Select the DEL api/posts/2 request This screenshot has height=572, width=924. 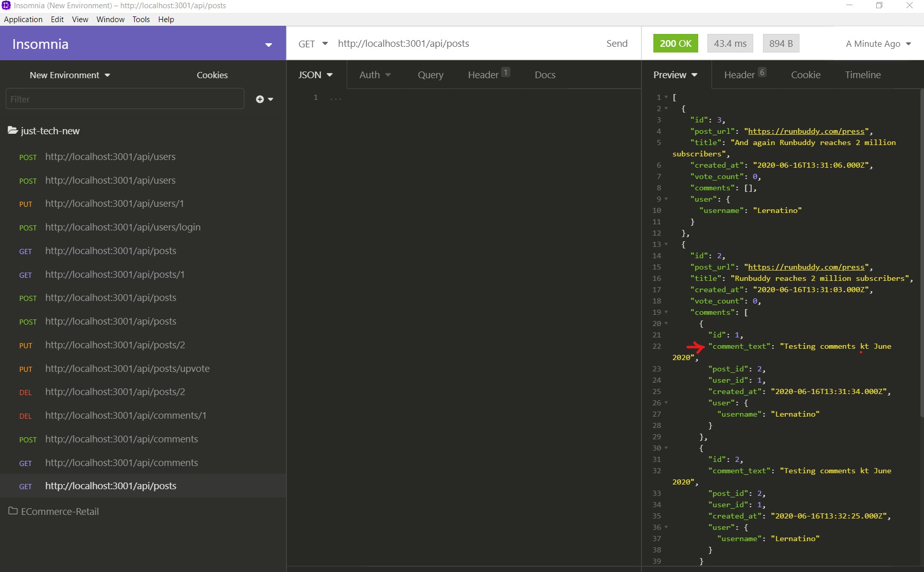tap(143, 392)
